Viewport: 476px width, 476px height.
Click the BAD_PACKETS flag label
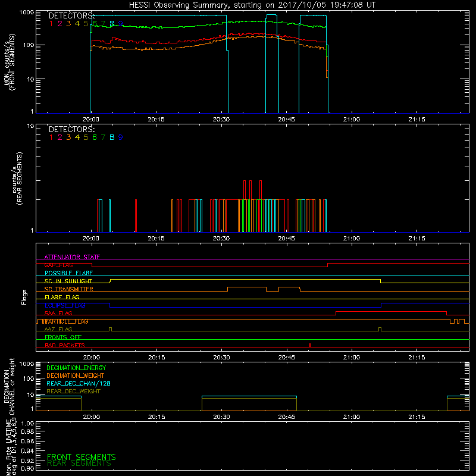tap(65, 345)
